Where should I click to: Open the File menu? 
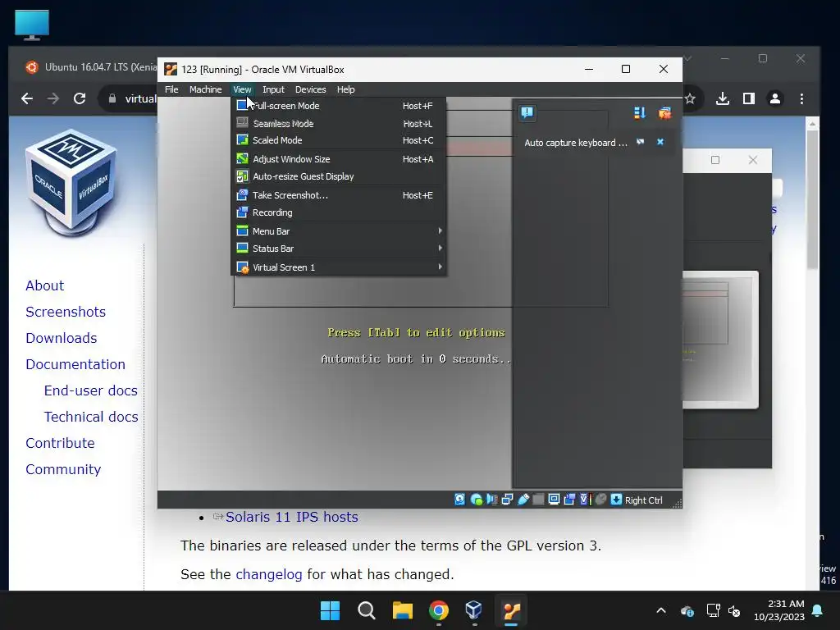click(171, 89)
